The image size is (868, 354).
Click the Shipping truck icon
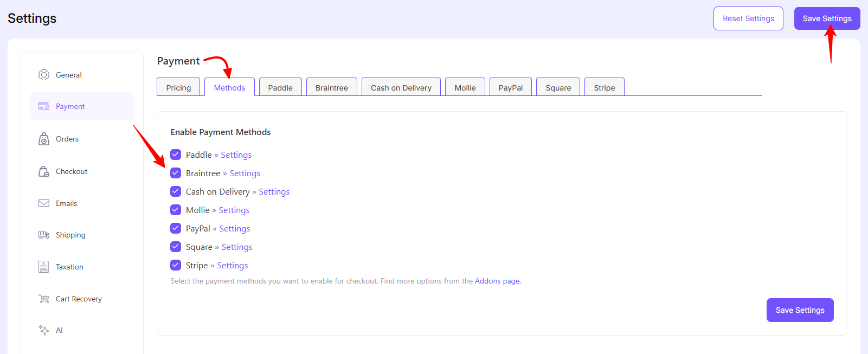click(44, 235)
